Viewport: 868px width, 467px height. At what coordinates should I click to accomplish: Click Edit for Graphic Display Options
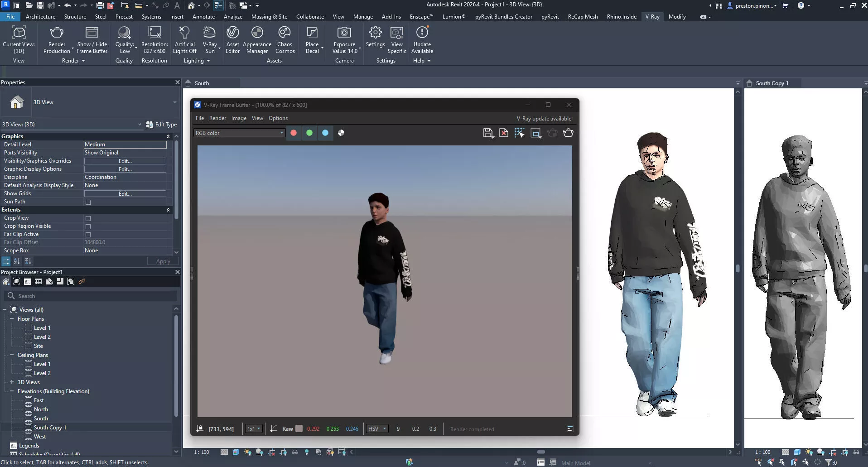(x=125, y=169)
